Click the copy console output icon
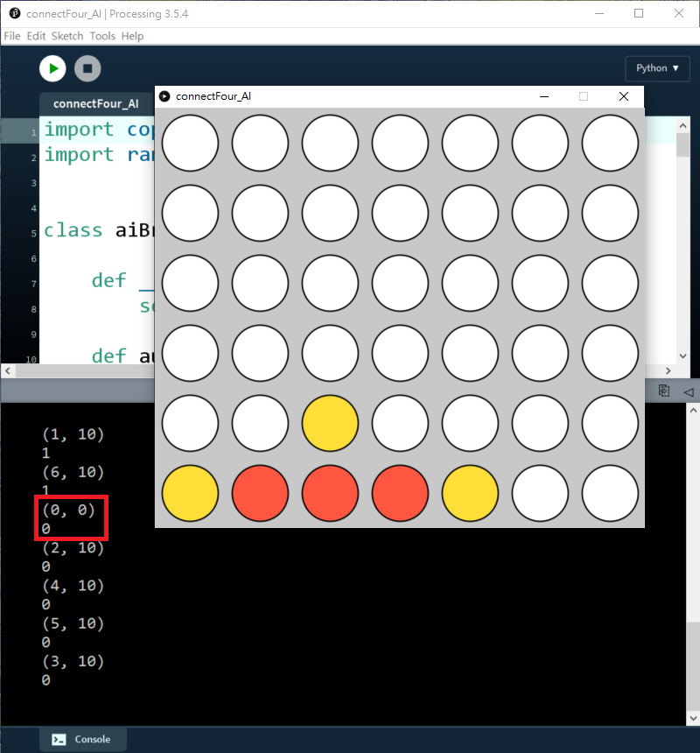 pyautogui.click(x=664, y=391)
